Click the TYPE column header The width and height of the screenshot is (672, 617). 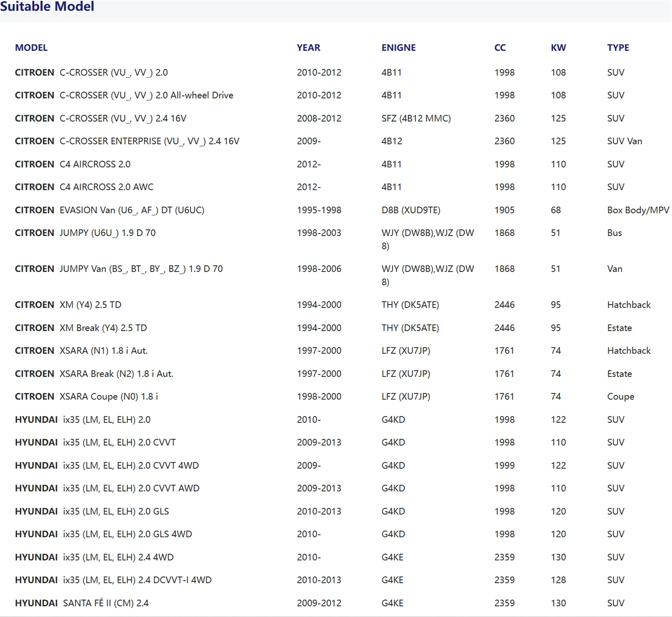click(x=618, y=48)
